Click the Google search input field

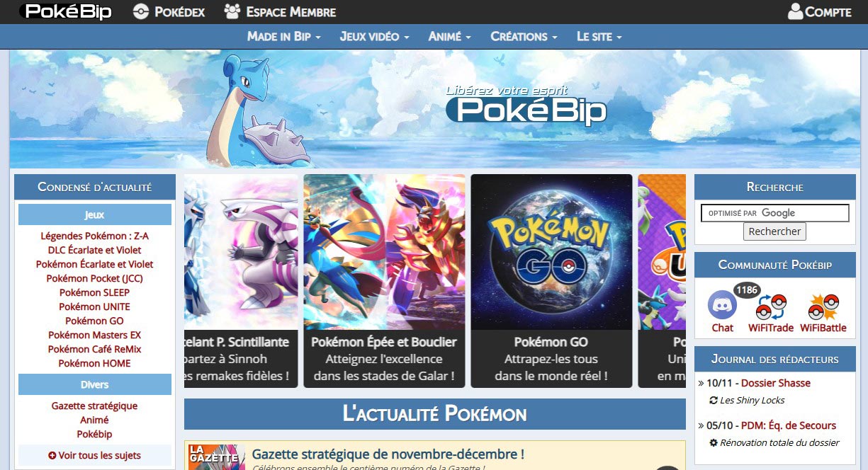775,213
